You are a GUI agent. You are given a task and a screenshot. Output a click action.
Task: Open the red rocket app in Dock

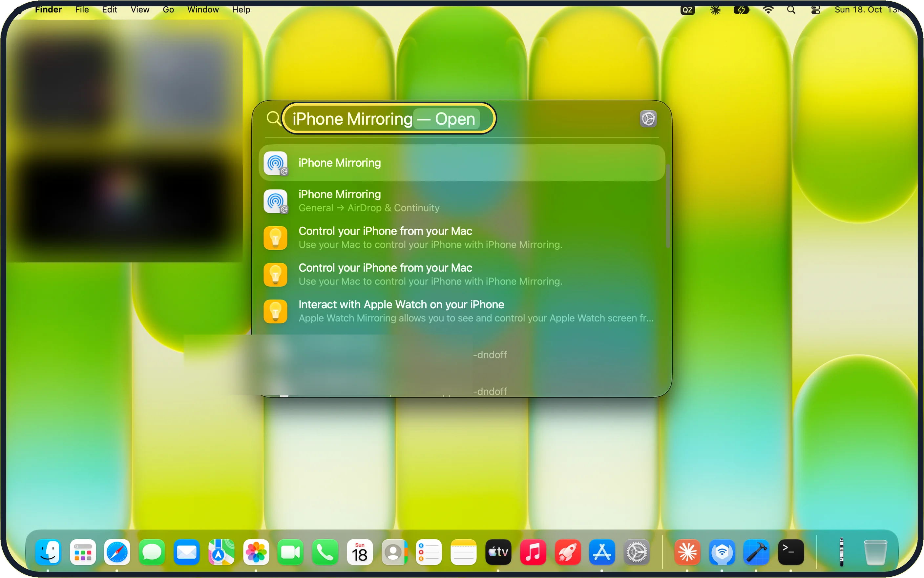[x=567, y=552]
